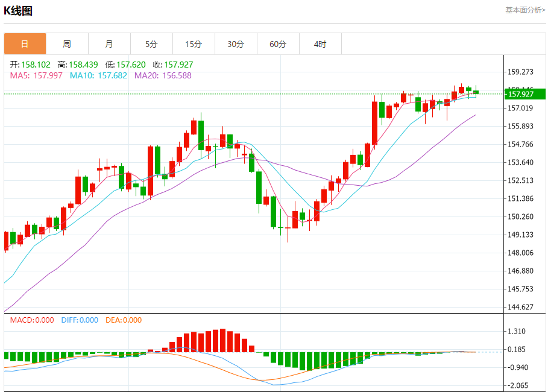Switch to the 60分 chart tab
Image resolution: width=548 pixels, height=392 pixels.
[x=278, y=44]
